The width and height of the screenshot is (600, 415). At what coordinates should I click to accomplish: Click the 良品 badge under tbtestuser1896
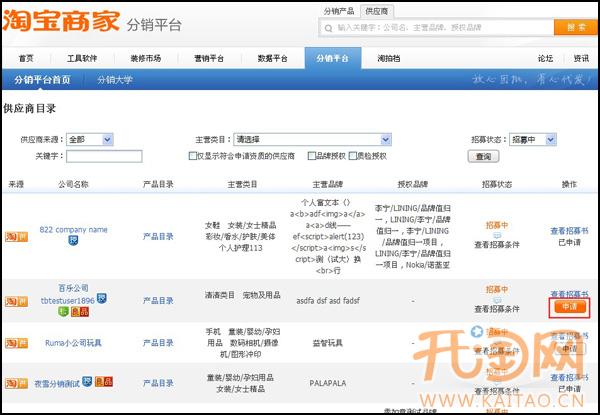coord(80,312)
